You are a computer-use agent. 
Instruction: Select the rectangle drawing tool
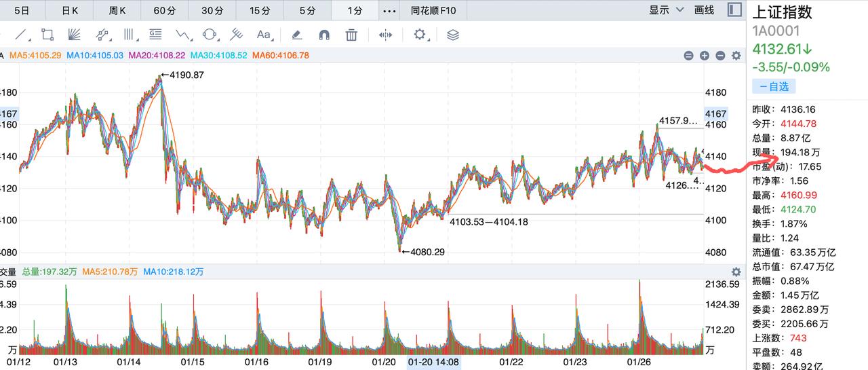[47, 34]
